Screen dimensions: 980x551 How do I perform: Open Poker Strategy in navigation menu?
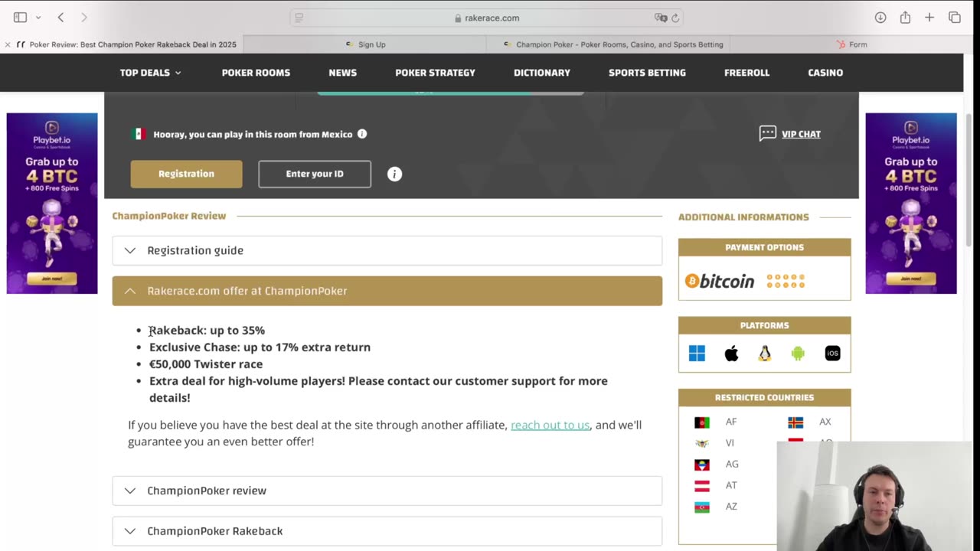435,73
